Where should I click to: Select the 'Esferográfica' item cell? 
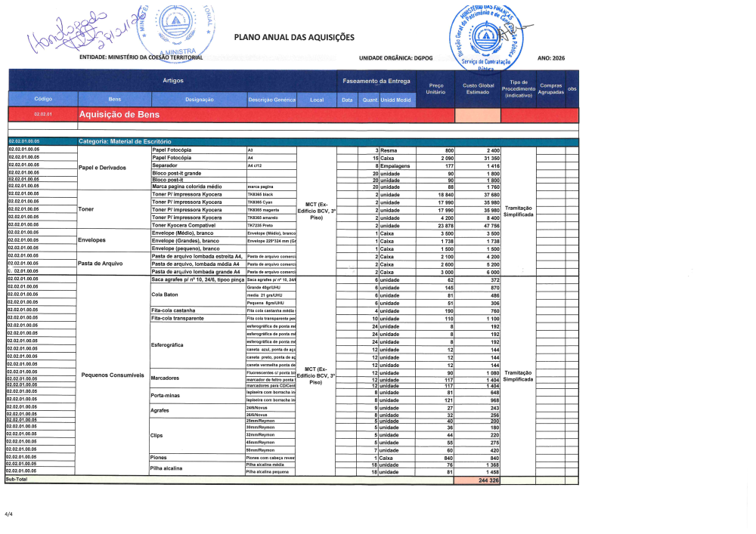pos(166,345)
